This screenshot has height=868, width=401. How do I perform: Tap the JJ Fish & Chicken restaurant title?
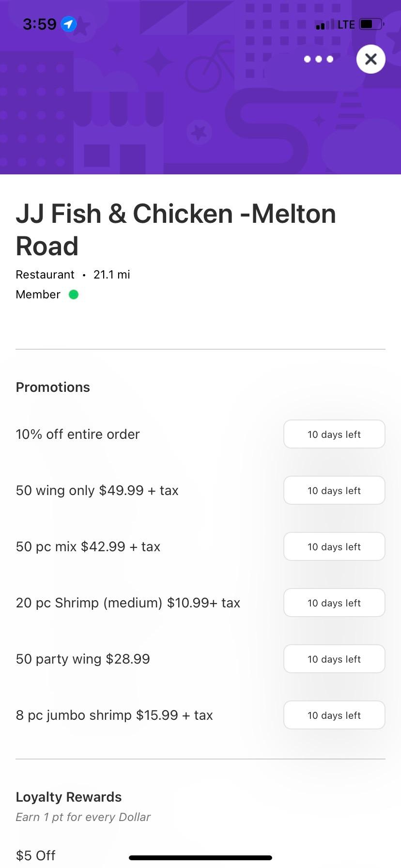[176, 230]
